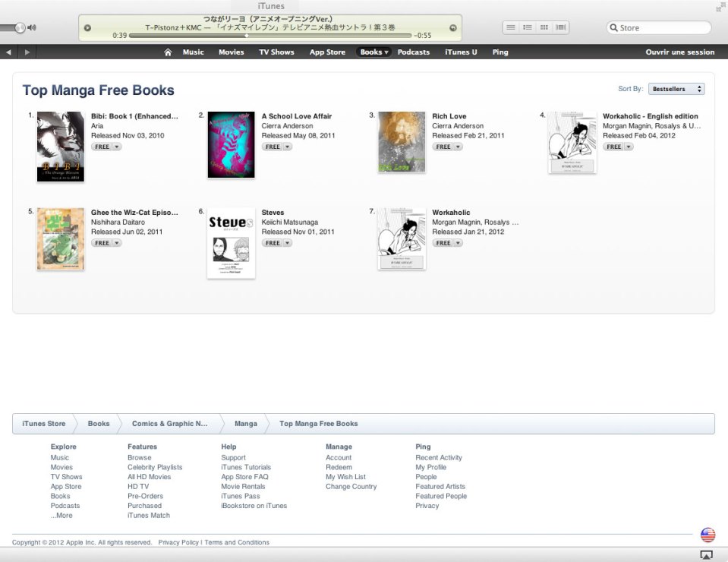Image resolution: width=728 pixels, height=562 pixels.
Task: Open the Podcasts section
Action: point(414,52)
